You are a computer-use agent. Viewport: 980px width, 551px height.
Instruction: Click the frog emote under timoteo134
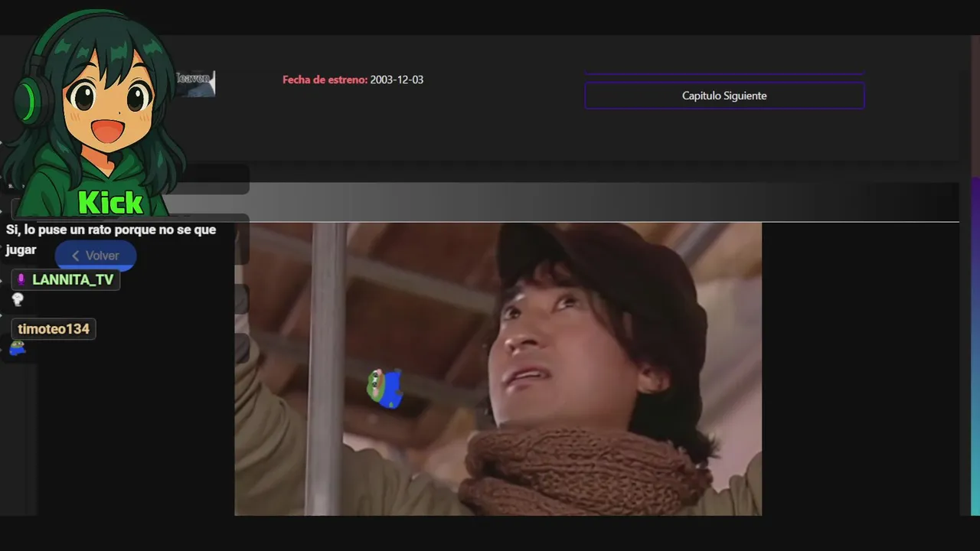click(x=17, y=348)
